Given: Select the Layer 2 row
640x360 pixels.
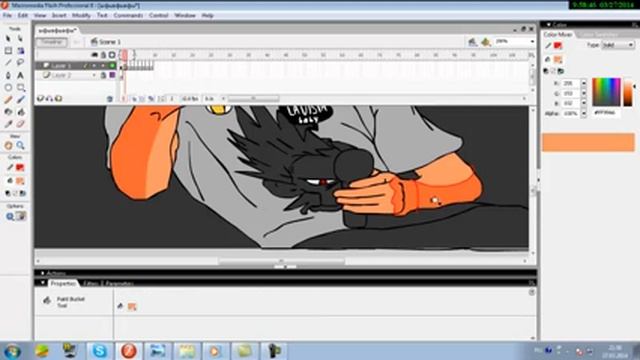Looking at the screenshot, I should pos(76,75).
